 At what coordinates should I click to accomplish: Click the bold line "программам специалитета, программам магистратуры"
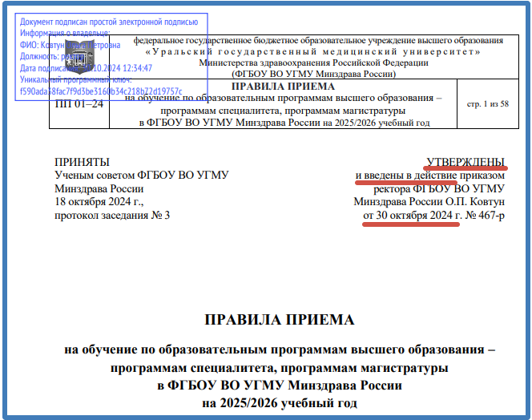pyautogui.click(x=280, y=368)
